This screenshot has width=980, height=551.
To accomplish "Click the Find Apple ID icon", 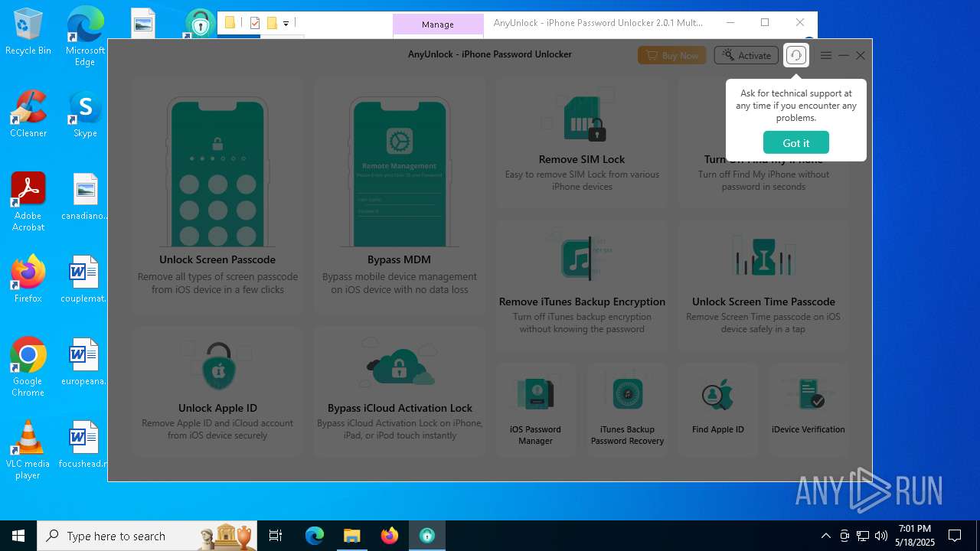I will (718, 395).
